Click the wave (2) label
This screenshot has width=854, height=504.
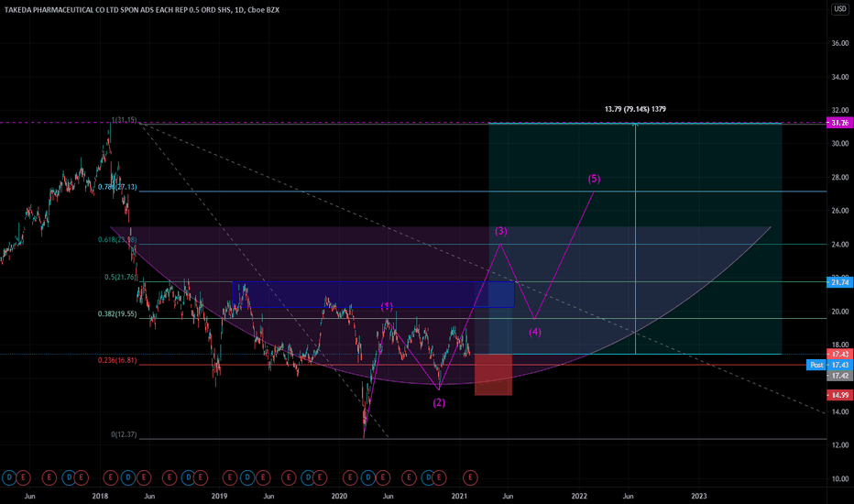[439, 402]
